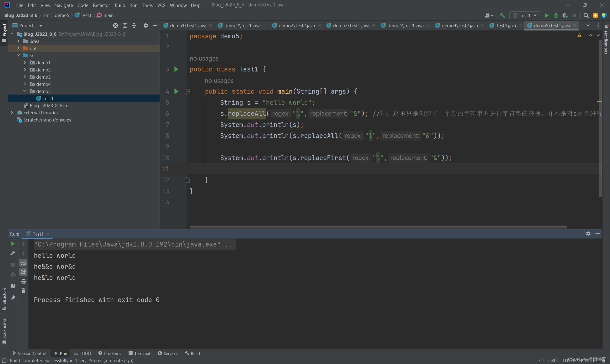The width and height of the screenshot is (610, 364).
Task: Open the Problems tool window
Action: coord(110,353)
